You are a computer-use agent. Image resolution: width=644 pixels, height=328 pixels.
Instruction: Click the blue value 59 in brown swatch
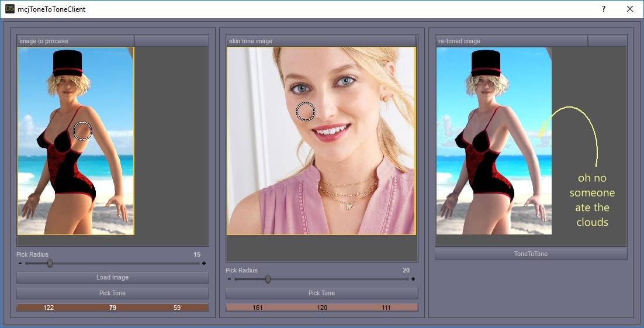coord(177,308)
